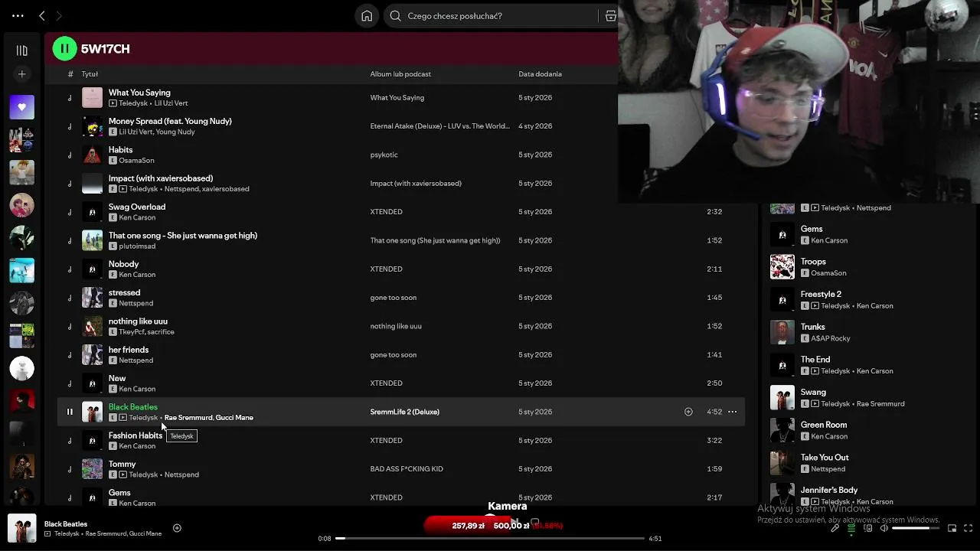Sort by Tytuł column header

90,74
